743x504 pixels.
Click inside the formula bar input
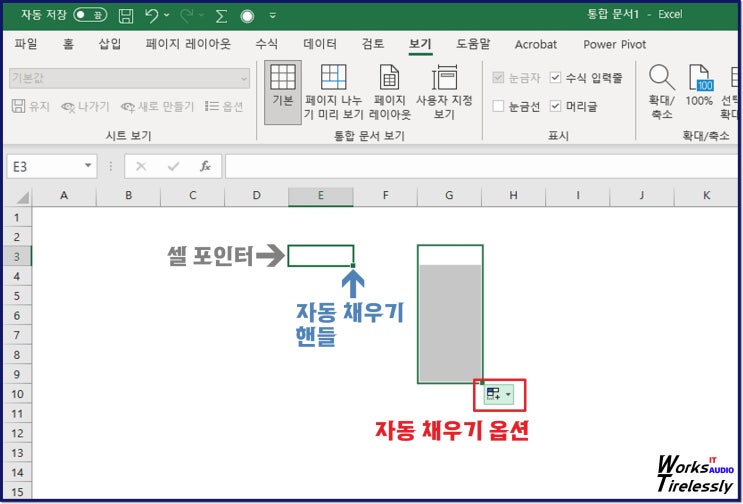point(481,166)
